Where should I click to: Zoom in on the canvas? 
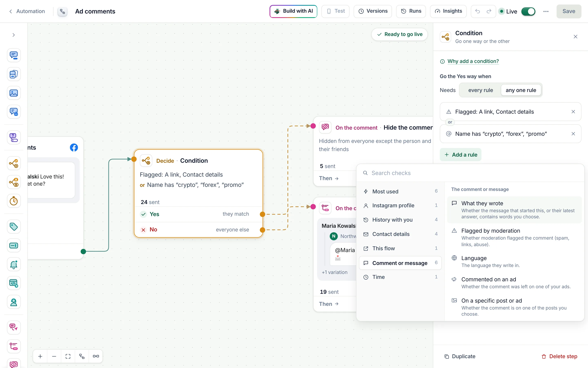click(x=40, y=356)
